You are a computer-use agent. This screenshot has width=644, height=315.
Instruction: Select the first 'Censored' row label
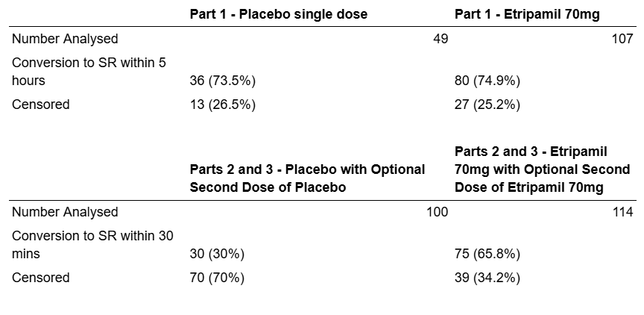41,105
